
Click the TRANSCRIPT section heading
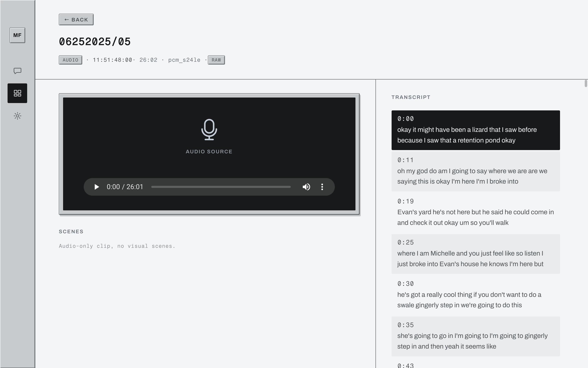[411, 97]
